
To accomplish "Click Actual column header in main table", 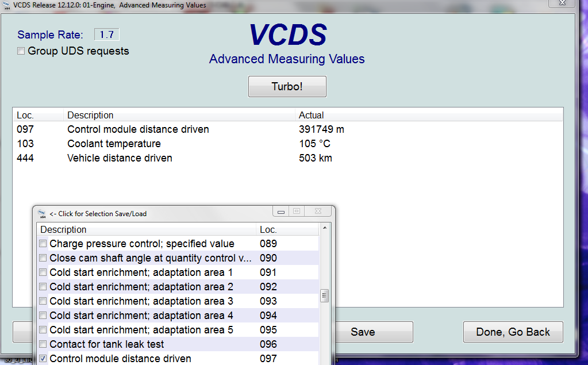I will 429,115.
